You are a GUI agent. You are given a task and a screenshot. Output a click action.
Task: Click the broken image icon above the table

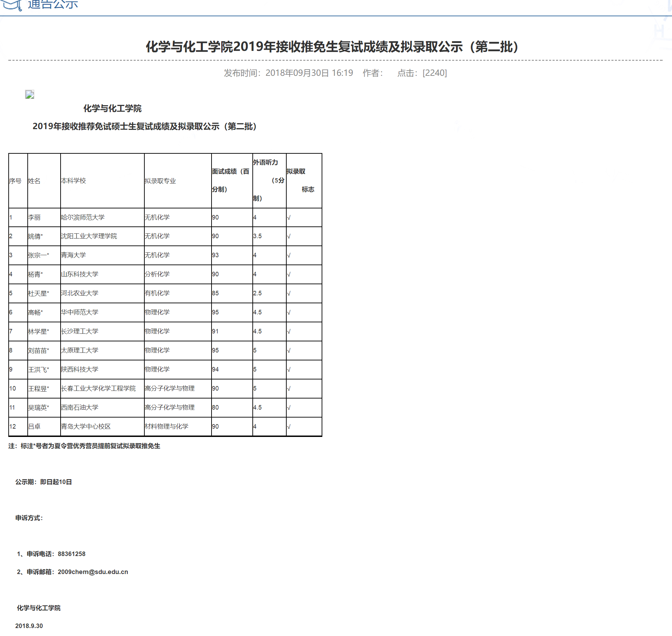point(30,95)
